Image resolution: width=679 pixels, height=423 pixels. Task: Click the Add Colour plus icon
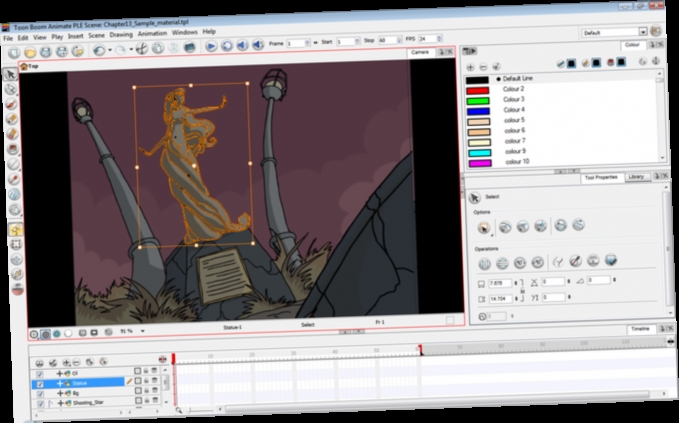470,68
